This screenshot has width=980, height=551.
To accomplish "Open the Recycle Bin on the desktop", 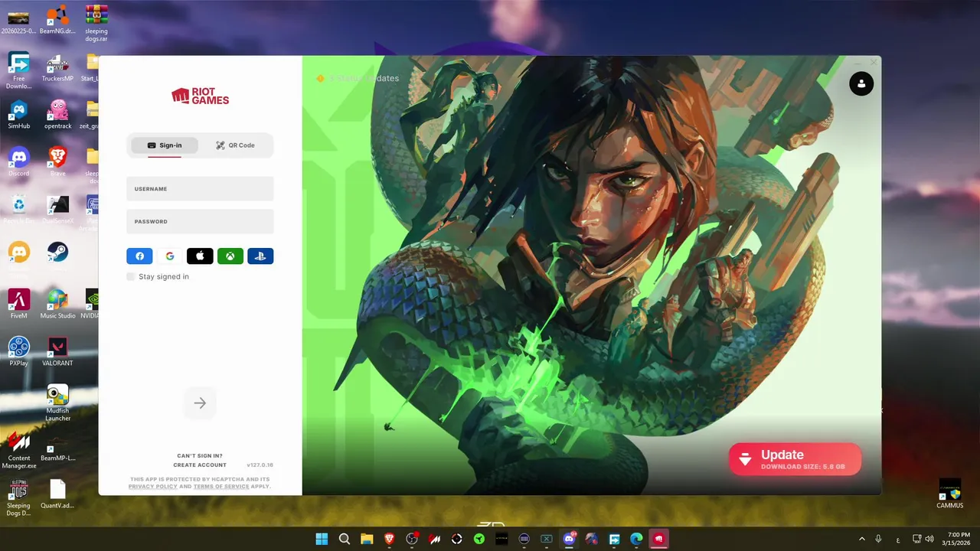I will click(x=18, y=209).
